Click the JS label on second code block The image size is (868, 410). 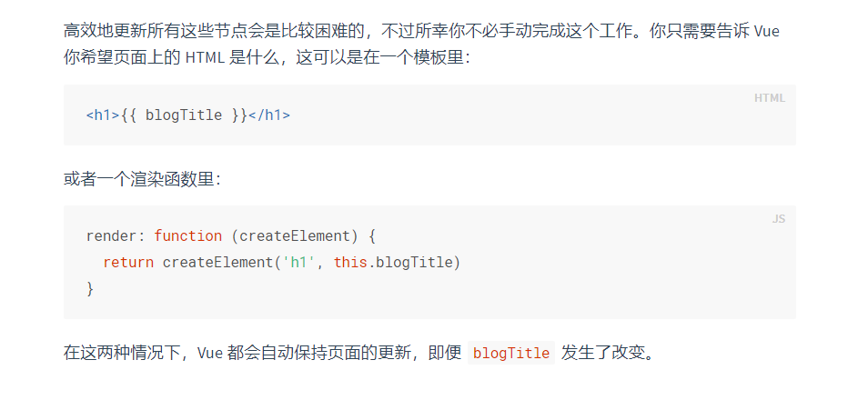click(x=778, y=219)
